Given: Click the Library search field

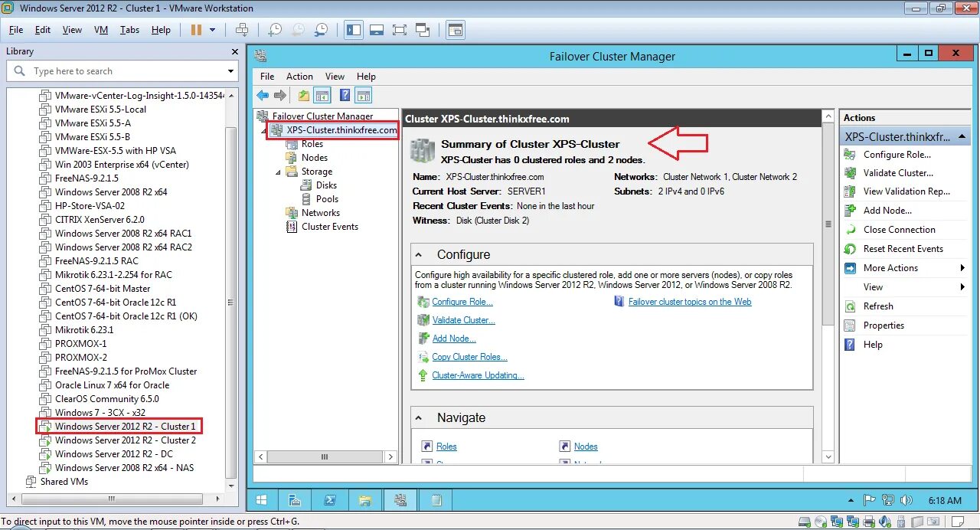Looking at the screenshot, I should point(122,71).
